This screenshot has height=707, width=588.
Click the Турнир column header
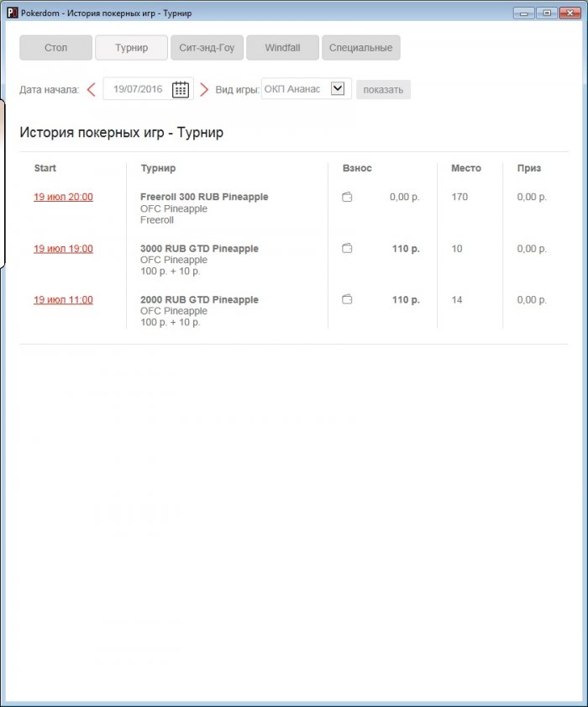(x=158, y=168)
